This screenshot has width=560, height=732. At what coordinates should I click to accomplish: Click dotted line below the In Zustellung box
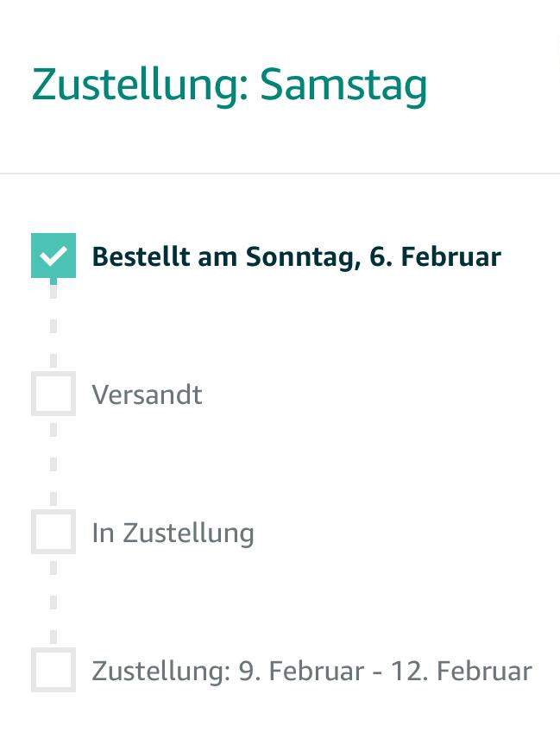coord(53,601)
